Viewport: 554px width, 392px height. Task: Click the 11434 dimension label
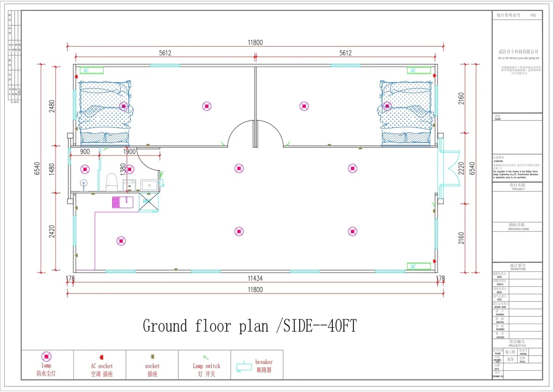[255, 278]
